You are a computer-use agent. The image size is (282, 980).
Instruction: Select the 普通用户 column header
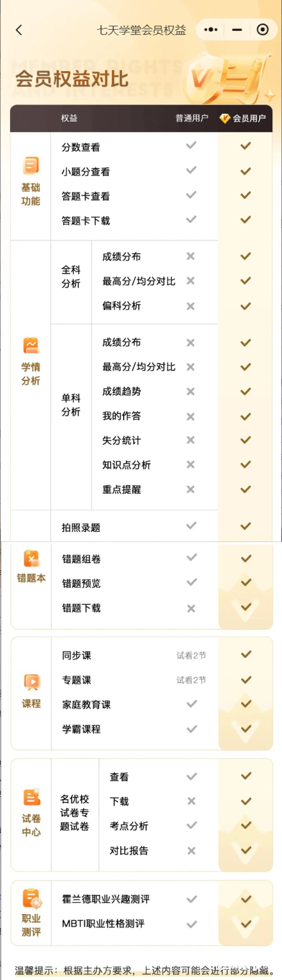click(192, 118)
